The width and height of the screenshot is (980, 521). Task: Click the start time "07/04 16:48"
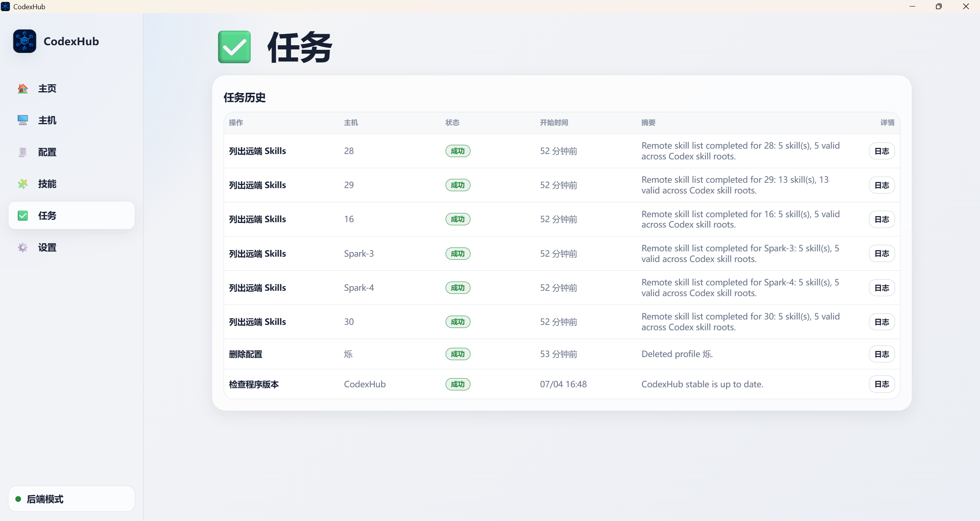[x=563, y=384]
